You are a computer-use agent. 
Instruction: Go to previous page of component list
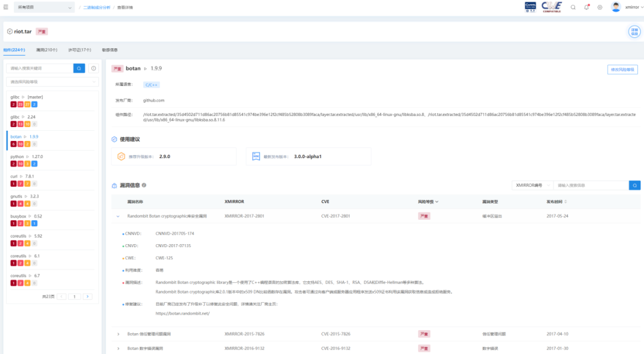point(61,297)
